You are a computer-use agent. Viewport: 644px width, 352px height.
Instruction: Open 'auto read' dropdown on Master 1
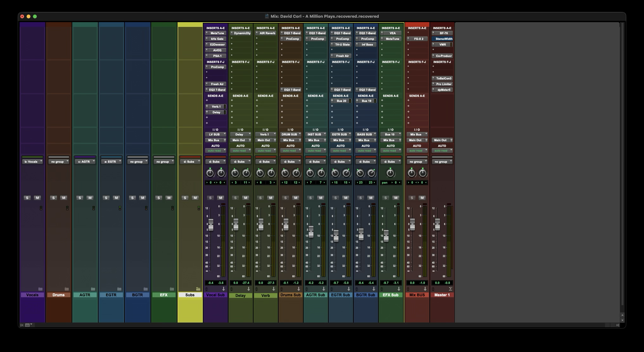[442, 151]
